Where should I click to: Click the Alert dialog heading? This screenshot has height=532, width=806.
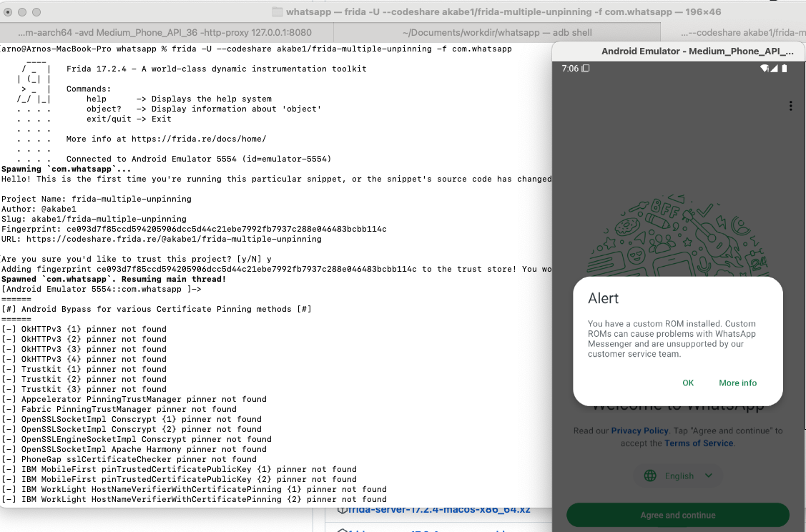point(604,299)
